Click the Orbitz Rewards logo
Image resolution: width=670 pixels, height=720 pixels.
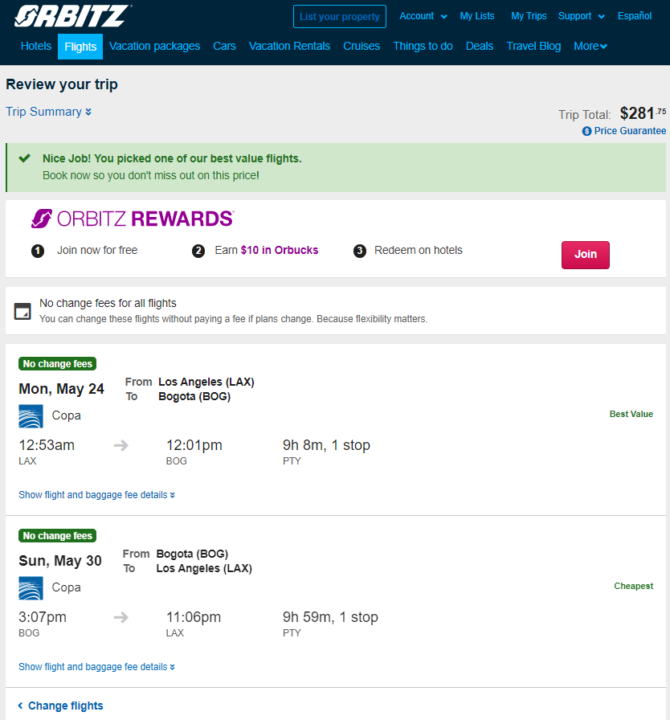[x=132, y=219]
